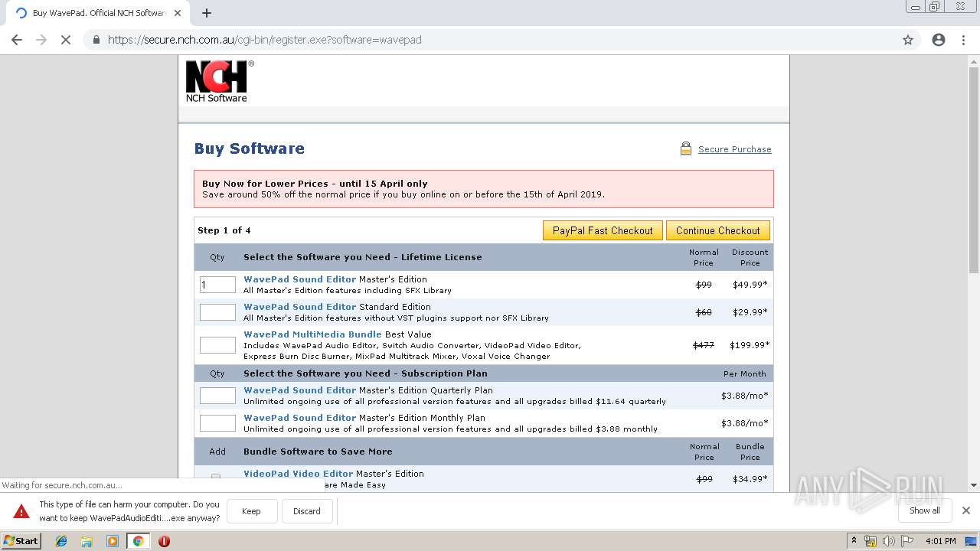Click the taskbar clock showing 4:01 PM
The height and width of the screenshot is (551, 980).
point(940,541)
